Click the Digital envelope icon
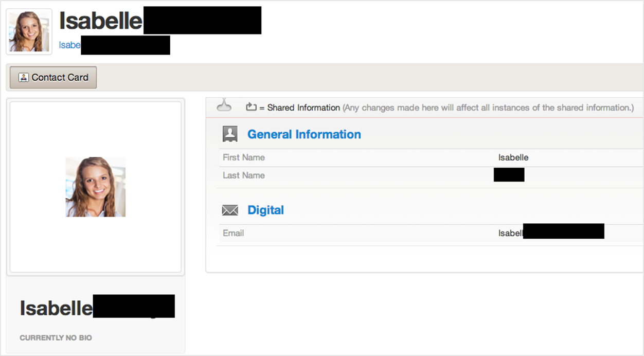The height and width of the screenshot is (356, 644). (x=230, y=210)
